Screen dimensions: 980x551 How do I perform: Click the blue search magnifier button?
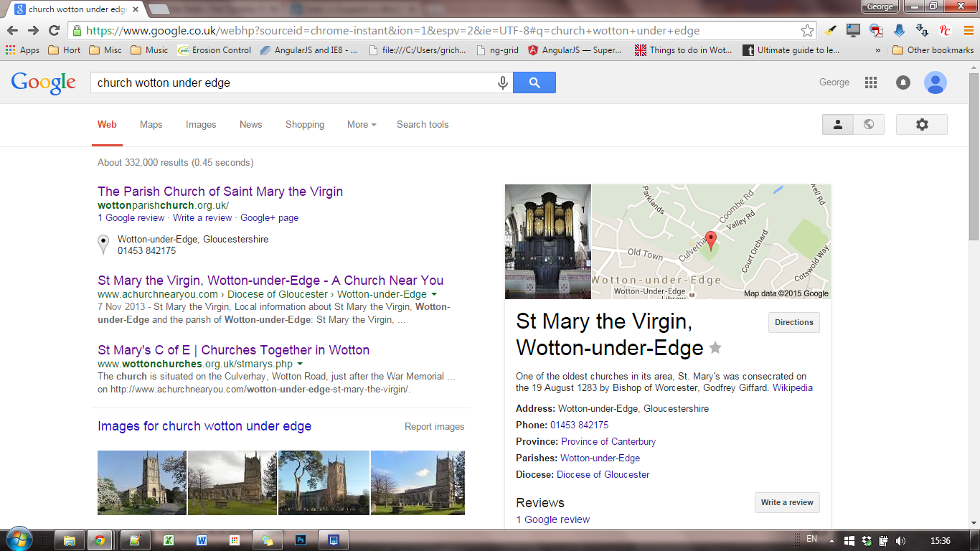[534, 83]
